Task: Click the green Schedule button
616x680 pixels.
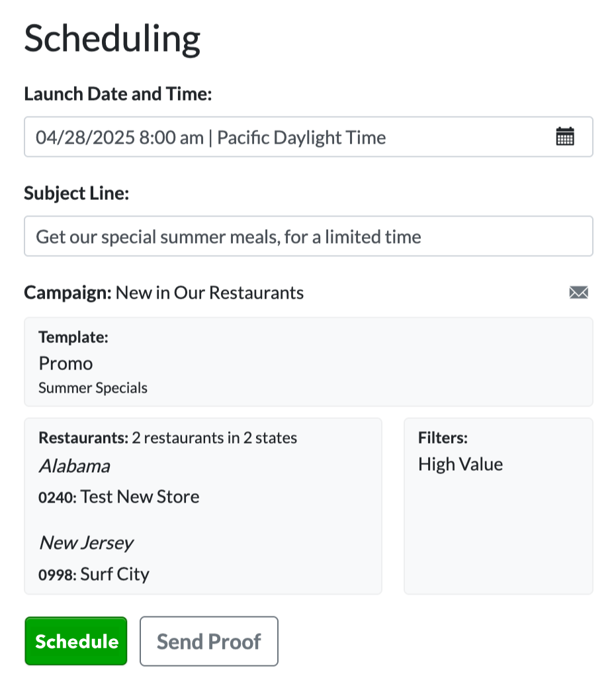Action: 76,641
